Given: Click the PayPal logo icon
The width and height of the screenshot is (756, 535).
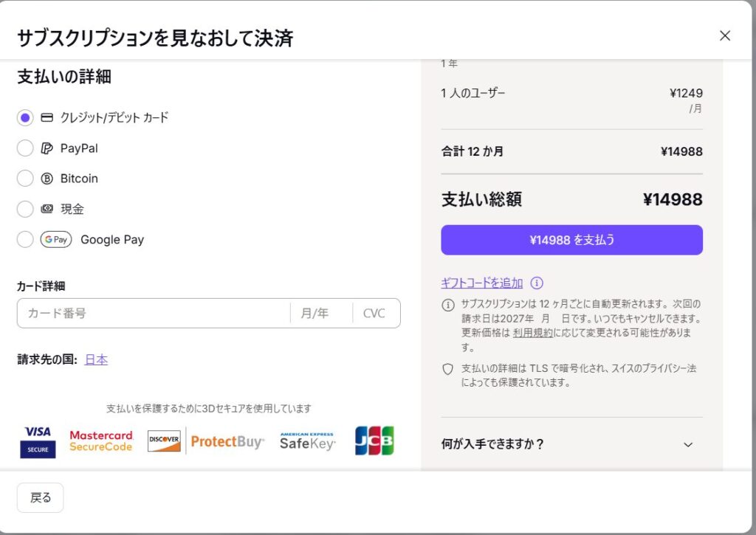Looking at the screenshot, I should (x=47, y=148).
